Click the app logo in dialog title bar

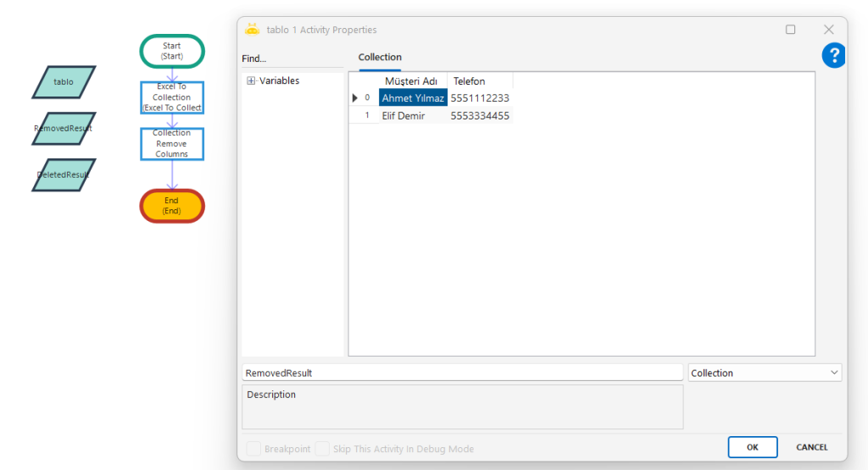click(252, 30)
